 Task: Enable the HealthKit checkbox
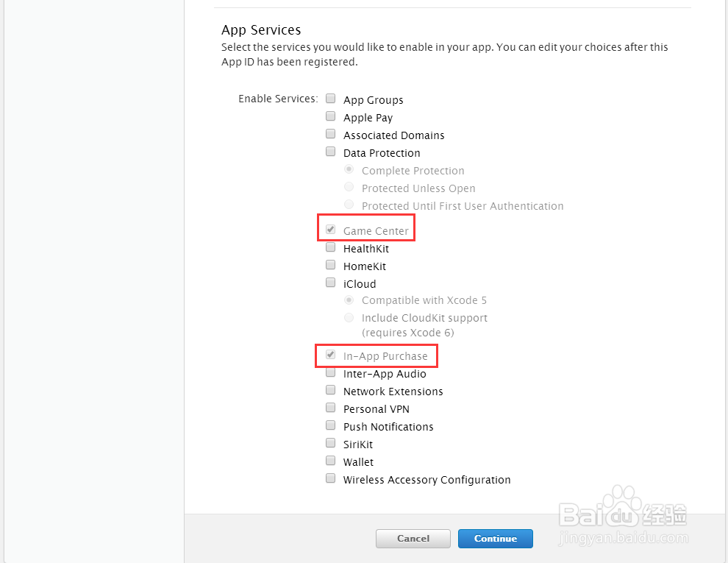[x=331, y=247]
